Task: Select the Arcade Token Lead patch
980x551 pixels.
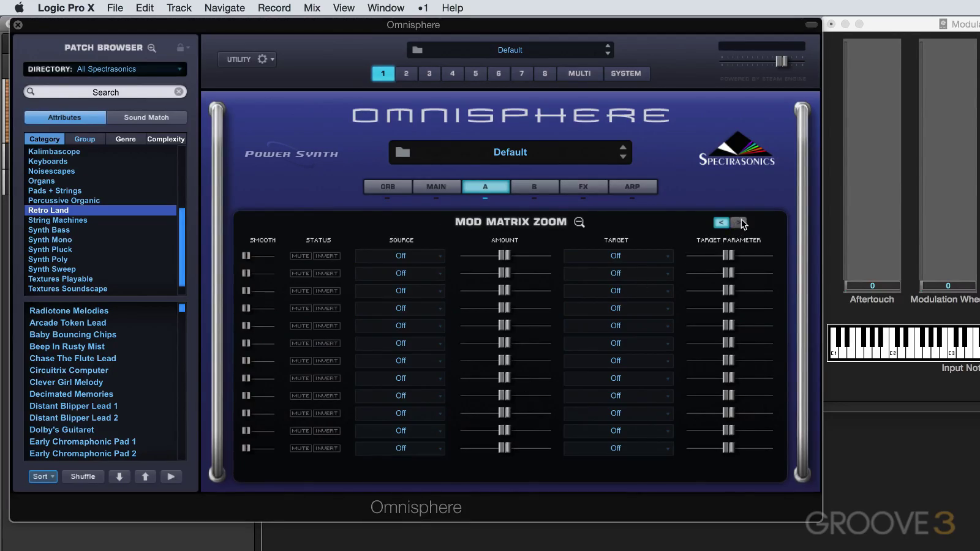Action: pyautogui.click(x=68, y=323)
